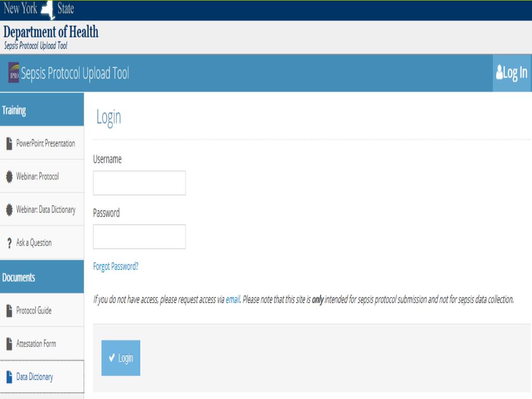Focus the Username input field
This screenshot has width=532, height=399.
(x=139, y=183)
